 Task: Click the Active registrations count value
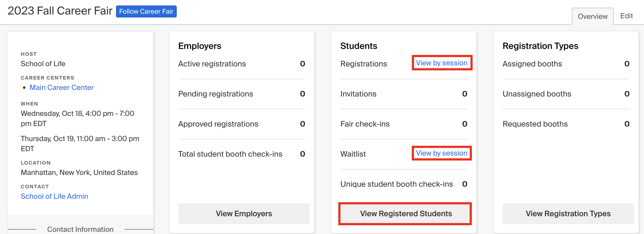[302, 64]
